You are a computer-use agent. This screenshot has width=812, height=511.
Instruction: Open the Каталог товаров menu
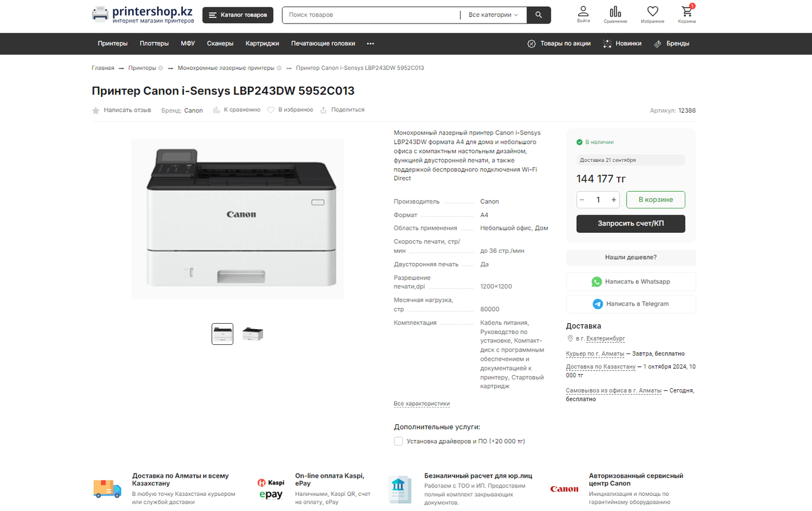tap(238, 15)
